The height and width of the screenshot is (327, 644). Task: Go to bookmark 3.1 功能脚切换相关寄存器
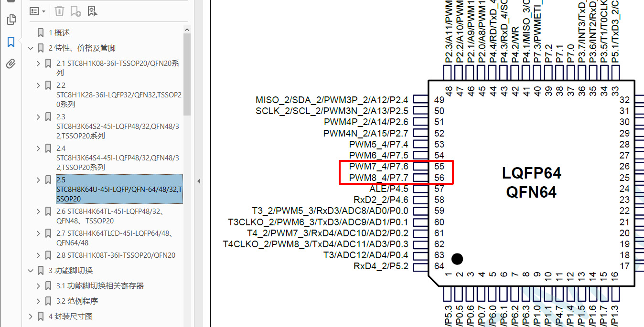(100, 286)
